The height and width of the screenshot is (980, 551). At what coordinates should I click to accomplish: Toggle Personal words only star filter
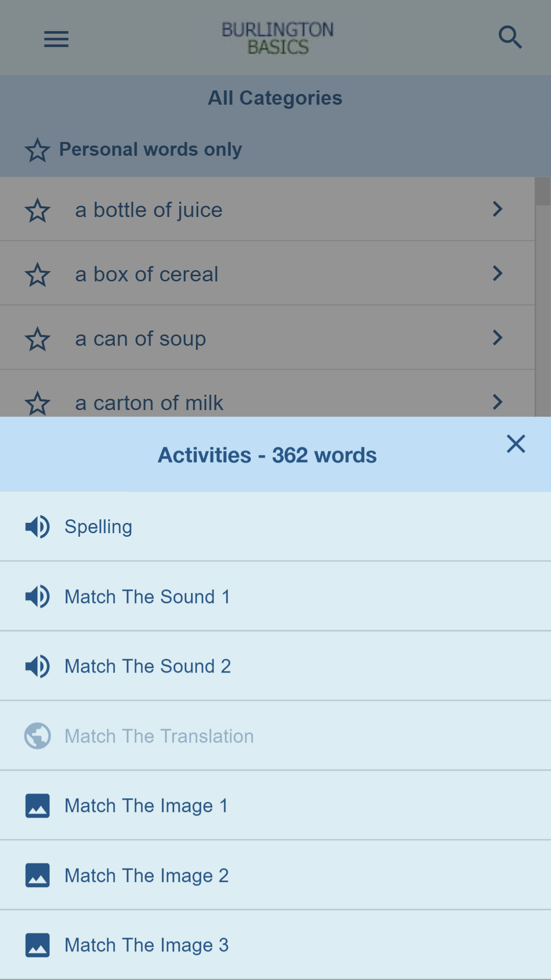click(37, 150)
